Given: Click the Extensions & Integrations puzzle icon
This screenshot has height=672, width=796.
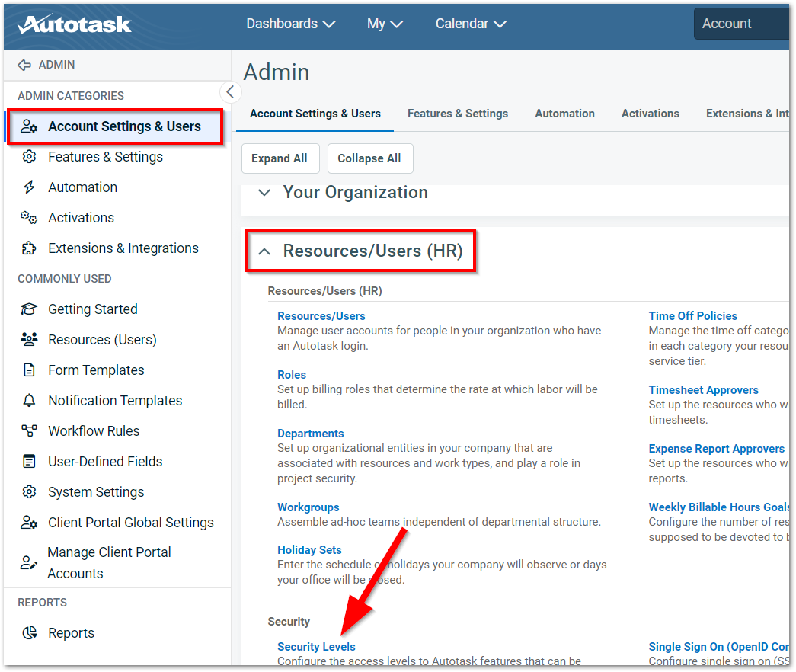Looking at the screenshot, I should coord(29,248).
